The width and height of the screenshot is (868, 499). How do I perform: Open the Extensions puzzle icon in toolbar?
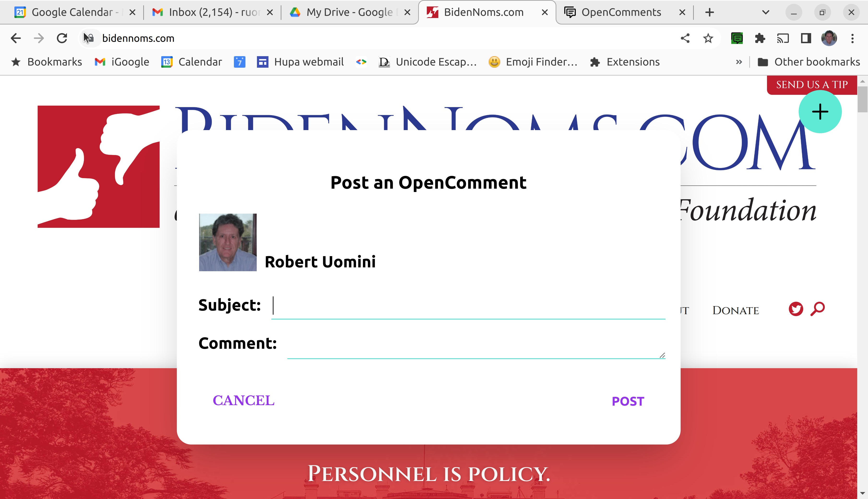760,38
